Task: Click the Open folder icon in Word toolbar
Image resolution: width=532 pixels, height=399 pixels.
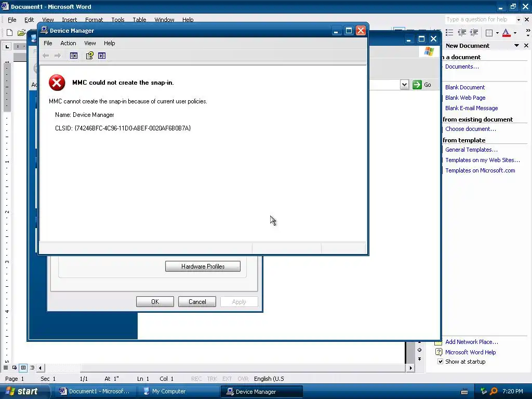Action: point(21,33)
